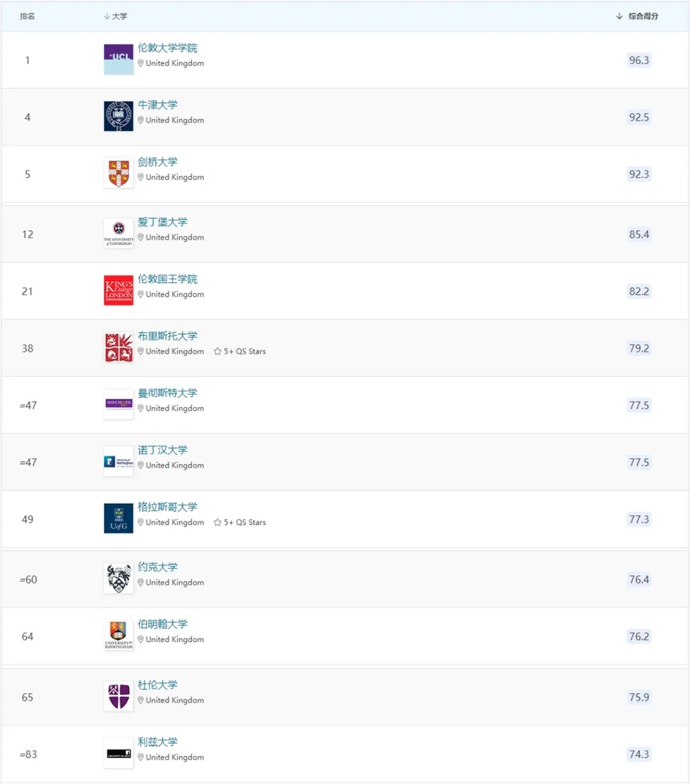Open the 诺丁汉大学 link
The image size is (690, 784).
pos(163,450)
